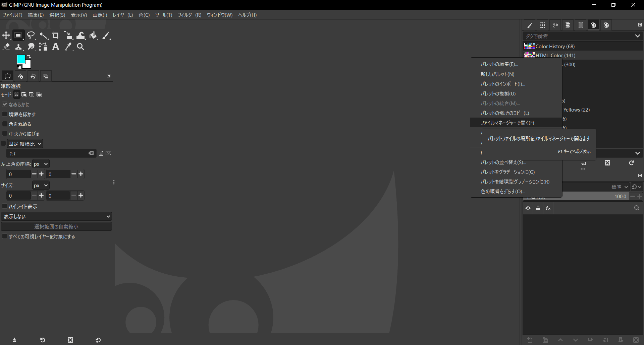This screenshot has width=644, height=345.
Task: Select the Text tool
Action: tap(56, 47)
